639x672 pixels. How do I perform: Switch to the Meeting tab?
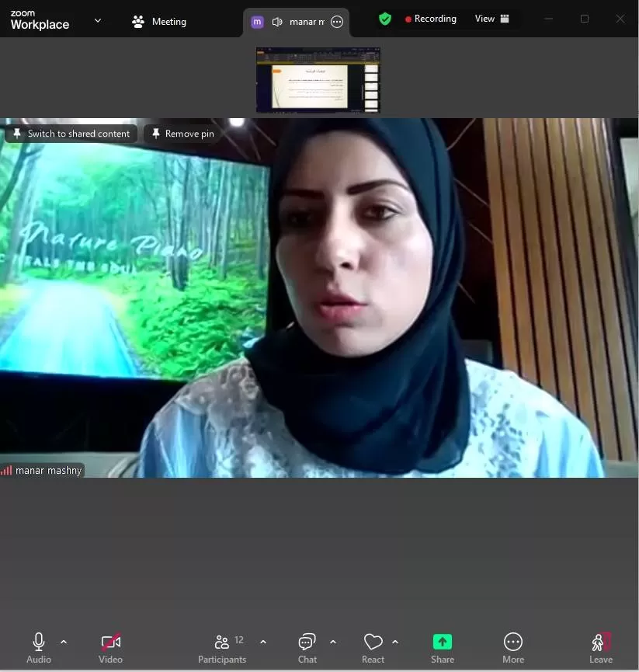click(159, 22)
